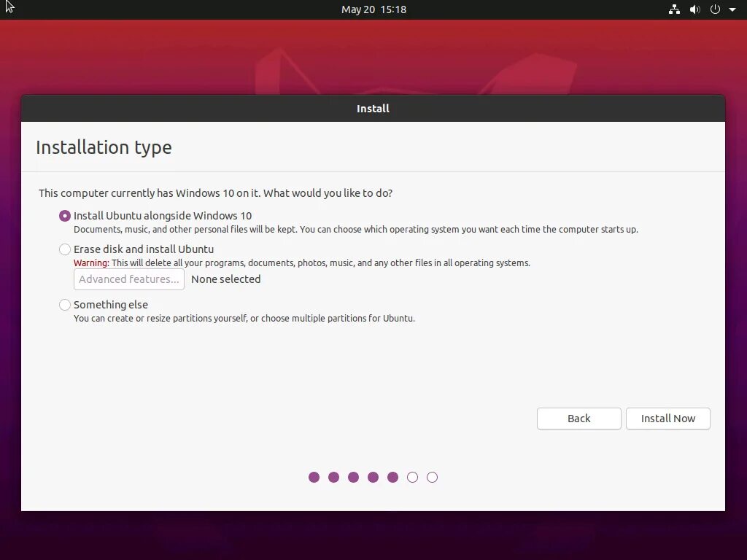Open the volume speaker icon
The image size is (747, 560).
(x=695, y=9)
